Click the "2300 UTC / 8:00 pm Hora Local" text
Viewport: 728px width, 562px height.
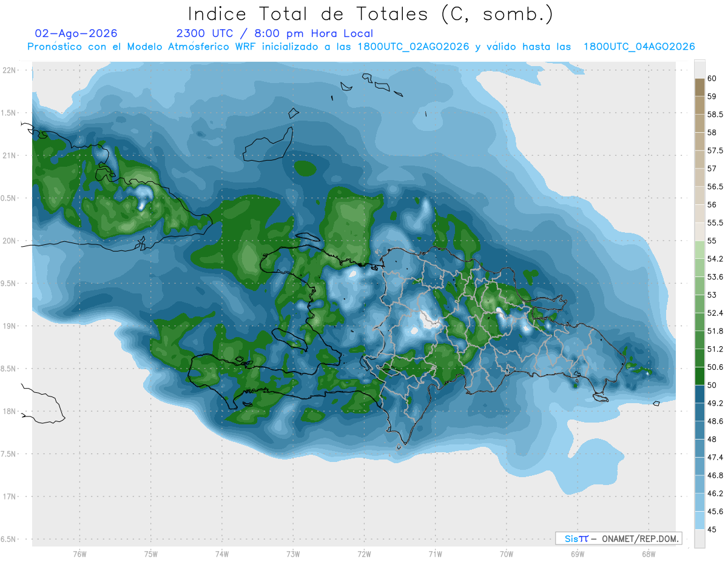pos(275,33)
